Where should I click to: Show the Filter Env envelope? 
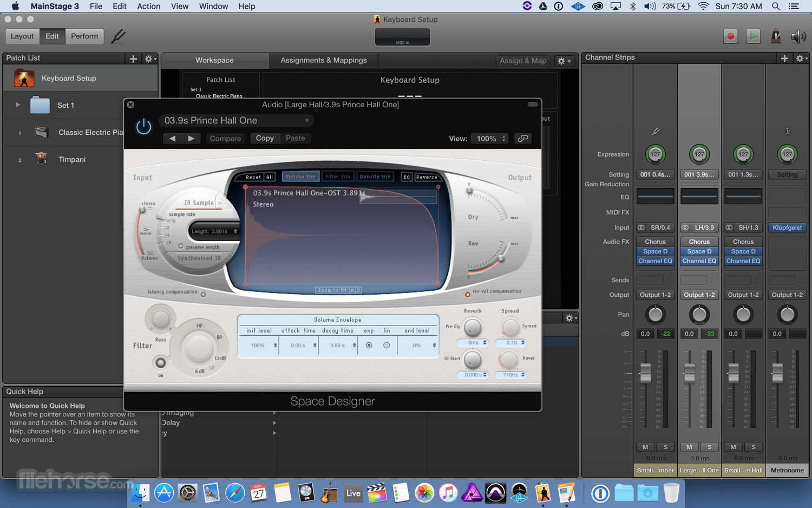338,177
